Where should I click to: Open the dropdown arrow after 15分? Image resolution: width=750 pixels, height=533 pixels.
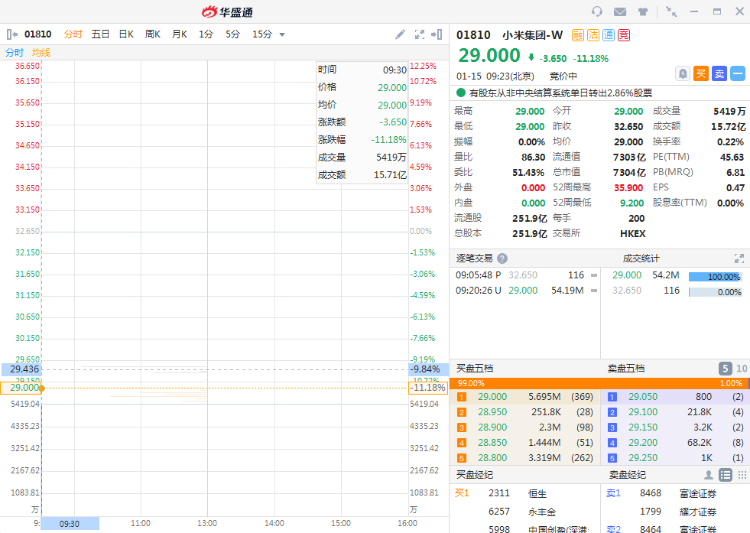[282, 35]
